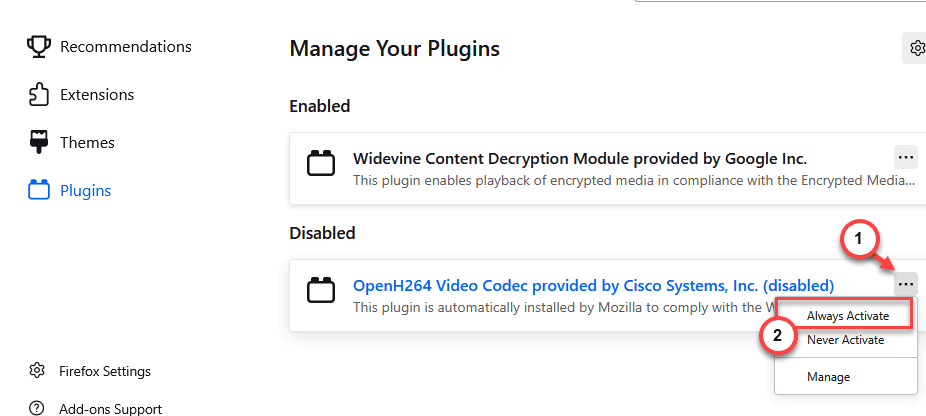Select Manage from the plugin menu
The image size is (926, 416).
tap(829, 376)
